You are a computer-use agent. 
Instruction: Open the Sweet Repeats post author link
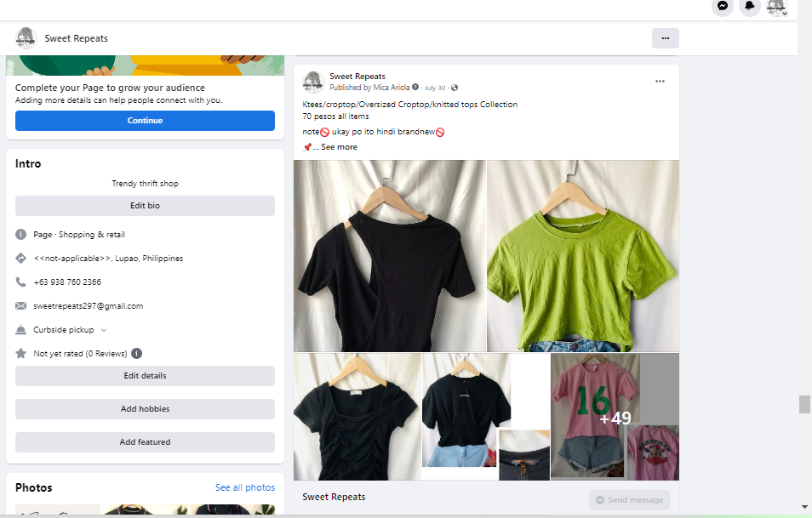[x=357, y=76]
